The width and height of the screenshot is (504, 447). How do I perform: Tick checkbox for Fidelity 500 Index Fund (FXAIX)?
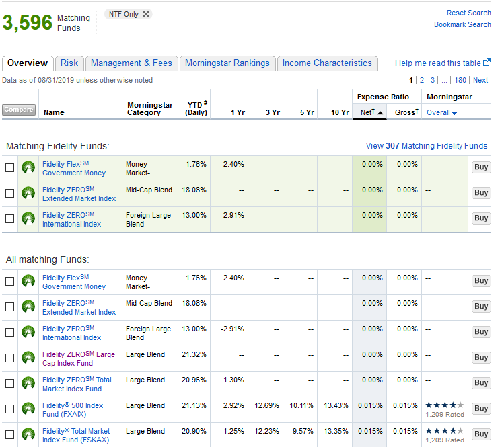(10, 409)
